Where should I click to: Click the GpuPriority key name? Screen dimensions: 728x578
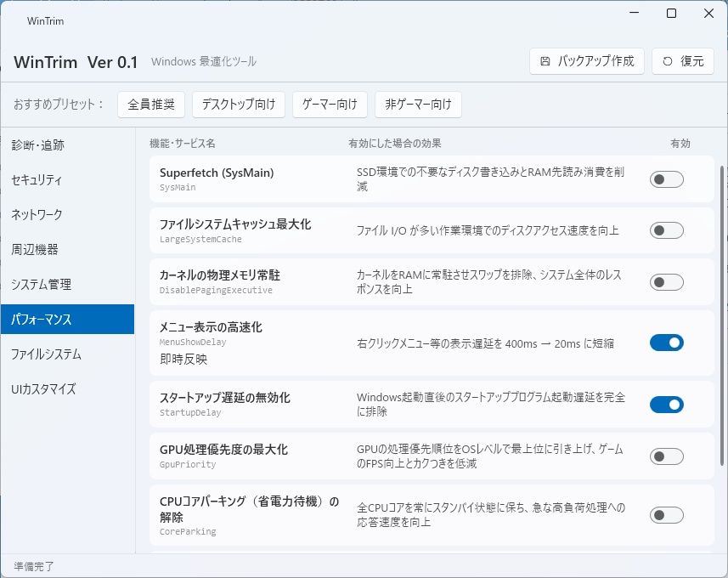click(188, 464)
